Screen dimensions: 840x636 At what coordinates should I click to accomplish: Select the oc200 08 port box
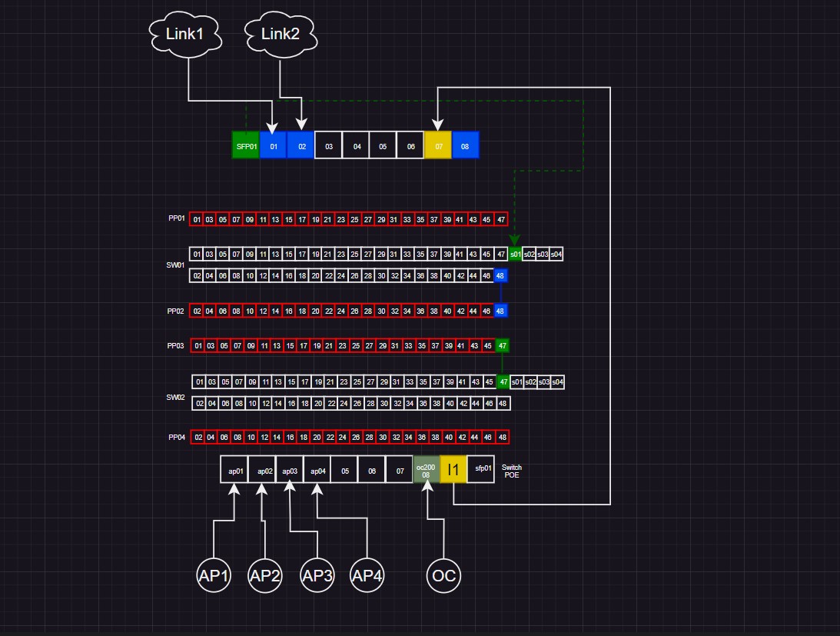426,470
